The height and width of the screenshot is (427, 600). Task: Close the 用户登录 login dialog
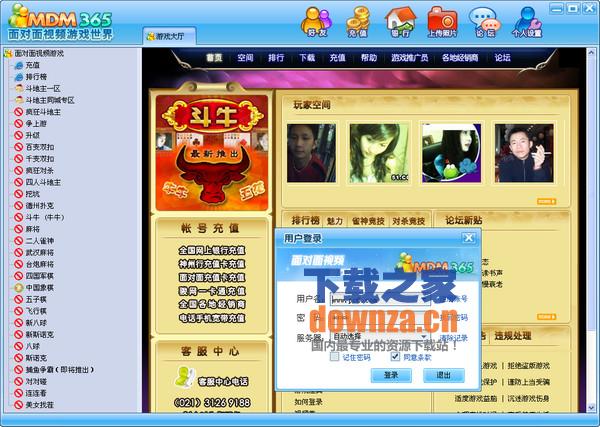point(468,238)
